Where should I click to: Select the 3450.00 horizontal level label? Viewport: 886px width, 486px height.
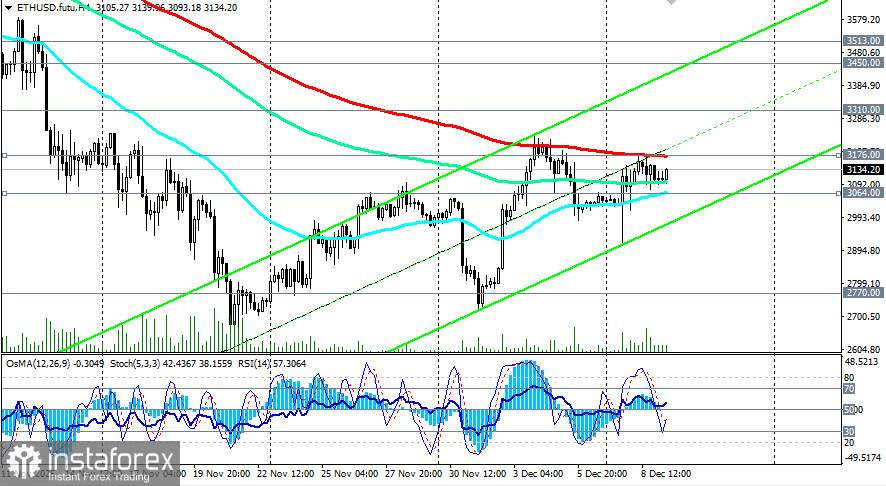click(863, 63)
